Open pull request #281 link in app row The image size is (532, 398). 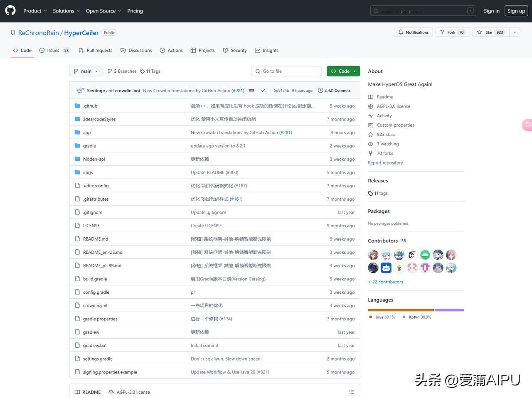pyautogui.click(x=286, y=133)
